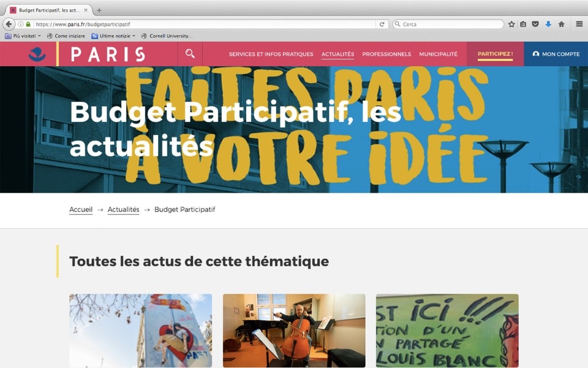The width and height of the screenshot is (588, 368).
Task: Go to browser home via the house icon
Action: (561, 24)
